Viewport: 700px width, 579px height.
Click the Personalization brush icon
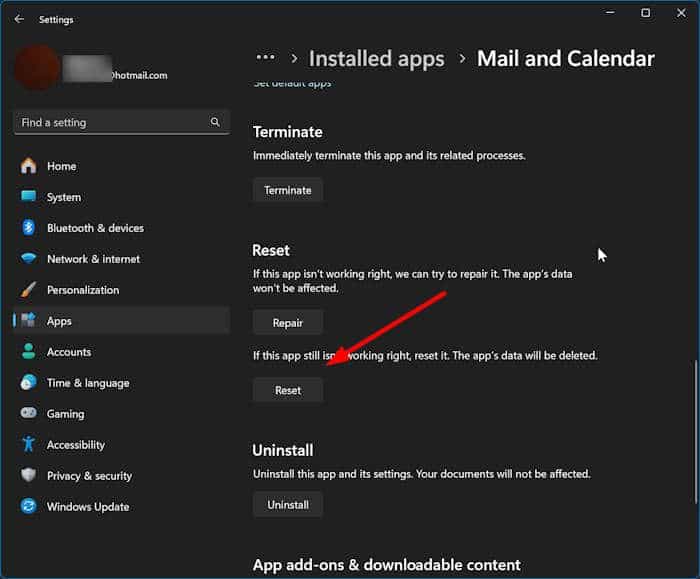[29, 289]
